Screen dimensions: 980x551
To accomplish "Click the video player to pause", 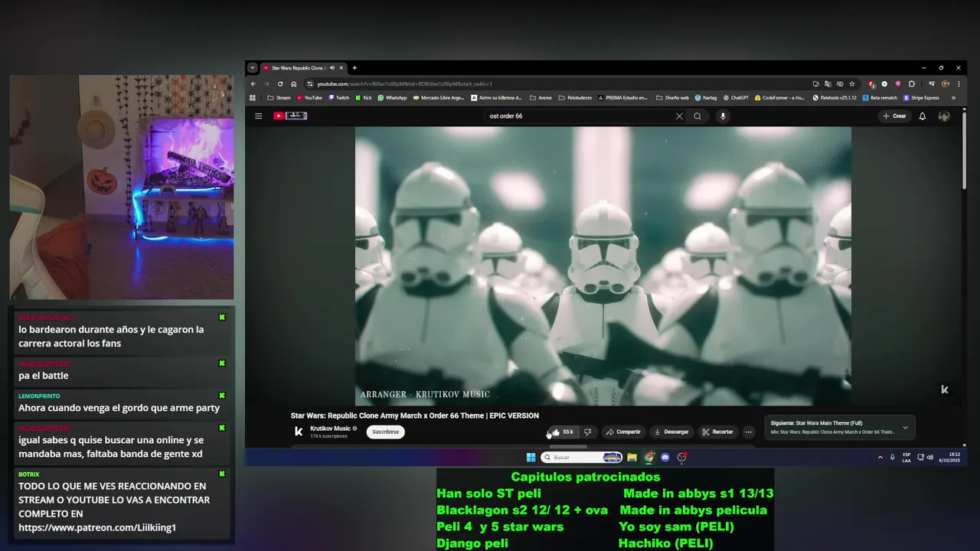I will click(603, 266).
